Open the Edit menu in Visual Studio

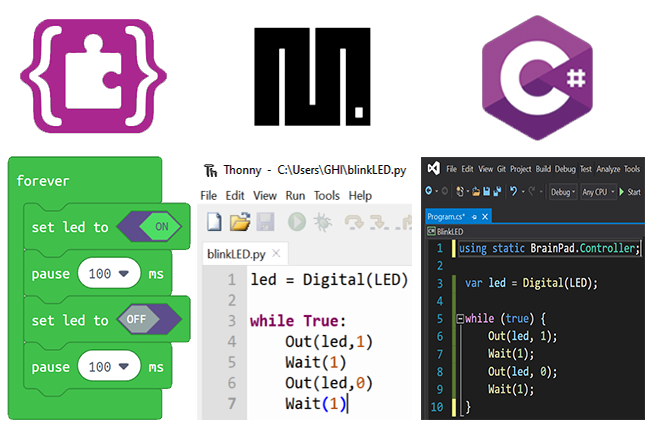tap(467, 169)
